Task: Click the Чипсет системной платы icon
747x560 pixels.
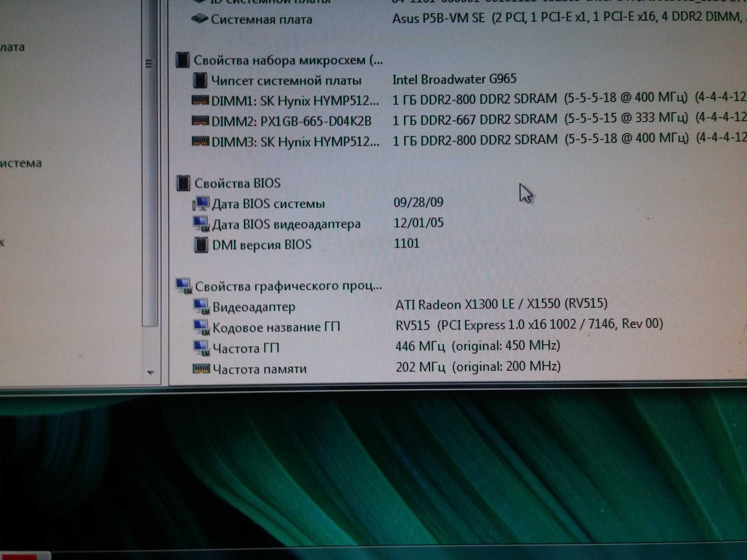Action: 200,80
